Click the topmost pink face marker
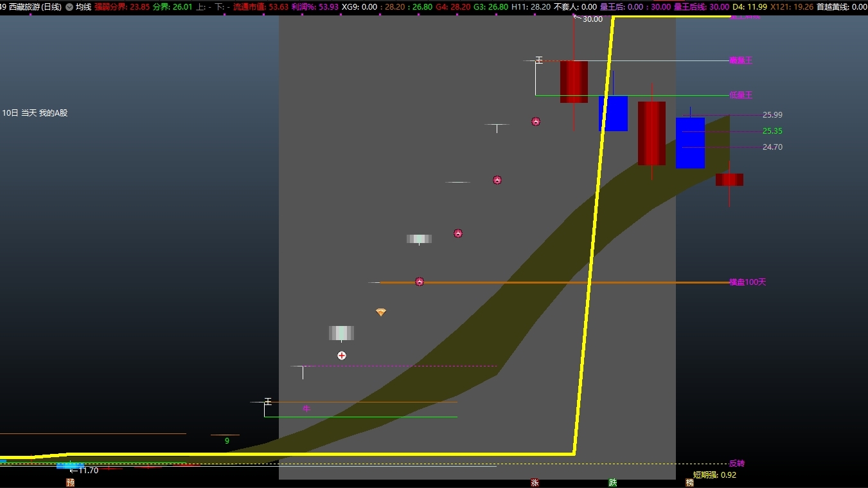Screen dimensions: 868x488 click(536, 122)
